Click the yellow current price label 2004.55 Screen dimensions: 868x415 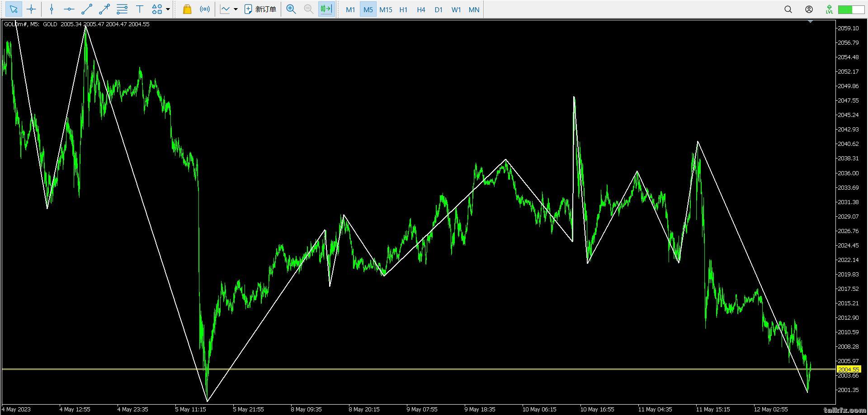click(849, 369)
